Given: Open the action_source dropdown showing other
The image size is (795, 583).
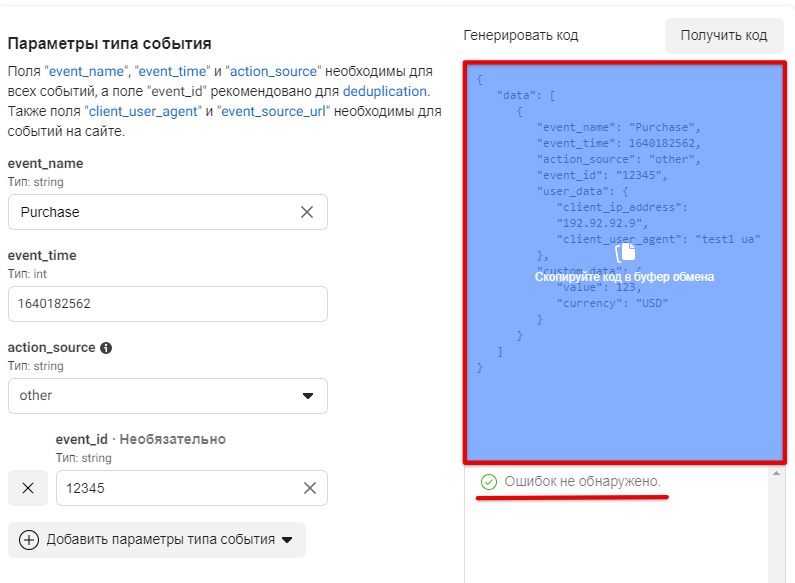Looking at the screenshot, I should click(167, 396).
